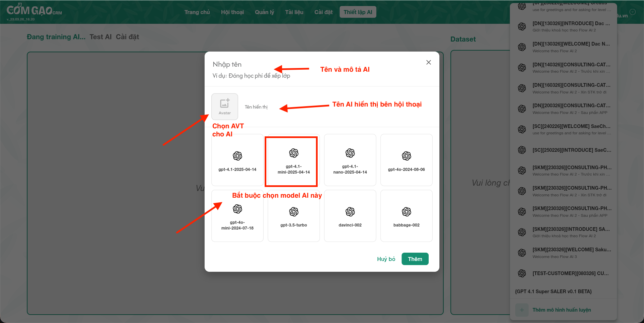This screenshot has width=644, height=323.
Task: Click the Dataset heading
Action: point(463,39)
